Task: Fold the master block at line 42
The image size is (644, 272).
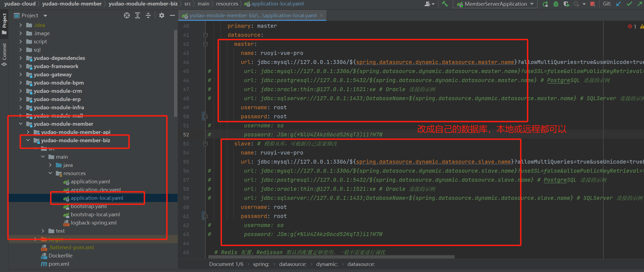Action: point(205,44)
